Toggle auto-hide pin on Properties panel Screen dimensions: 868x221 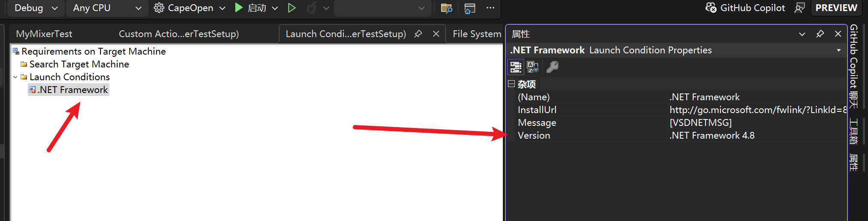[x=820, y=34]
